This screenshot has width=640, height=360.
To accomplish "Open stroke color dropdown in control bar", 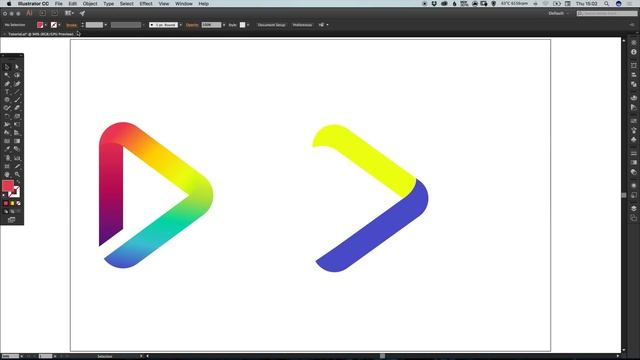I will coord(59,25).
